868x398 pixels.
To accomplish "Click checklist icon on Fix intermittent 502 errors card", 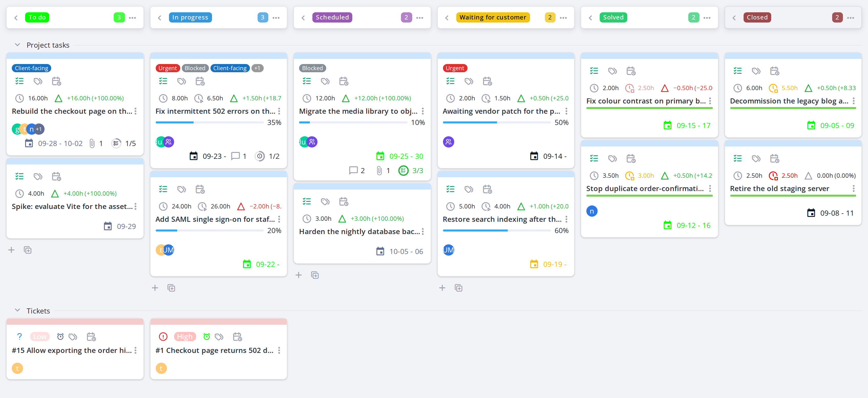I will point(163,81).
